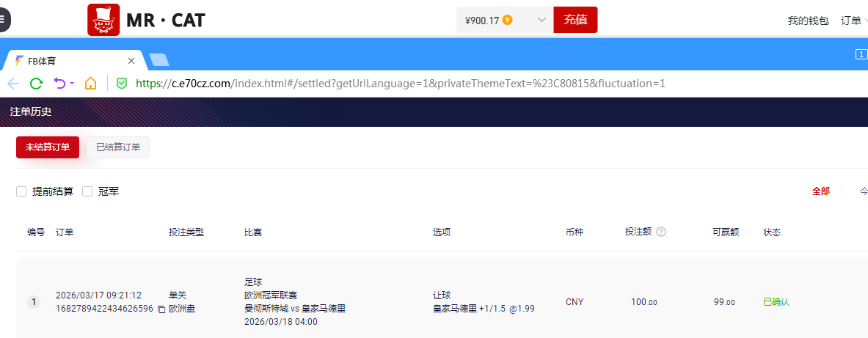Screen dimensions: 868x338
Task: Focus the c.e70cz.com address bar
Action: point(400,84)
